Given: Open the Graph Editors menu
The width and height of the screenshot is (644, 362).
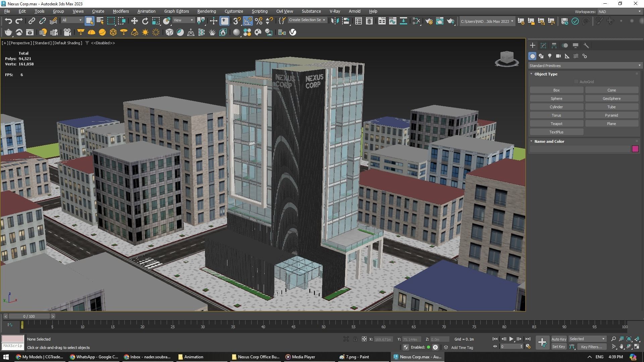Looking at the screenshot, I should (x=176, y=11).
